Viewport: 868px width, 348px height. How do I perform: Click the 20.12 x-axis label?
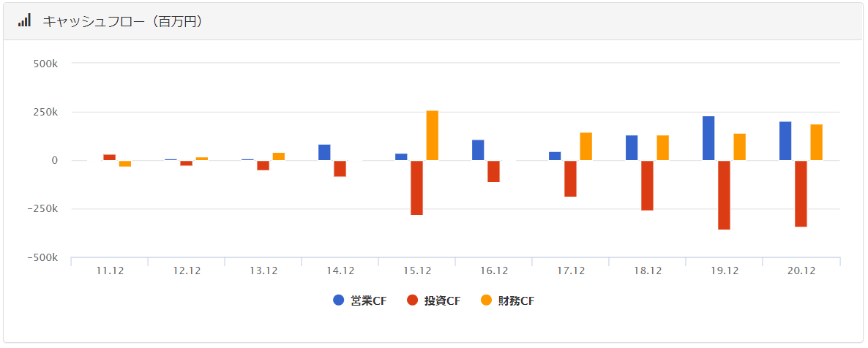[802, 271]
